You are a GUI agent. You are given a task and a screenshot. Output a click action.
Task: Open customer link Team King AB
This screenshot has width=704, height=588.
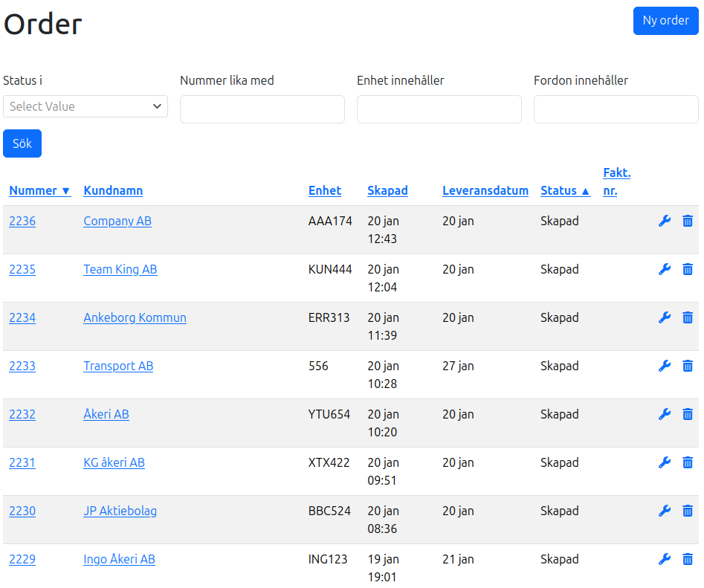click(120, 269)
